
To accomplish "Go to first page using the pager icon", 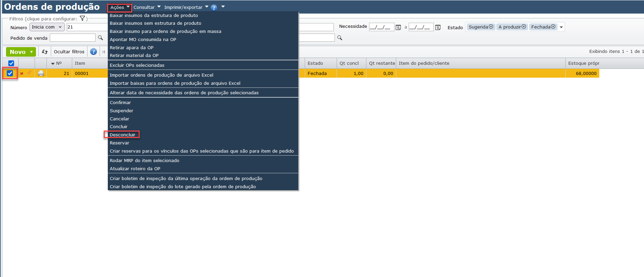I will (104, 52).
